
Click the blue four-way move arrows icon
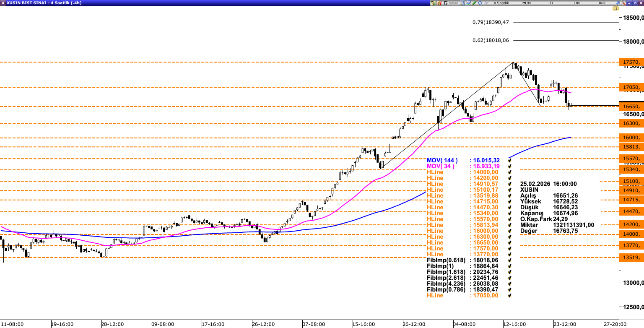[480, 3]
